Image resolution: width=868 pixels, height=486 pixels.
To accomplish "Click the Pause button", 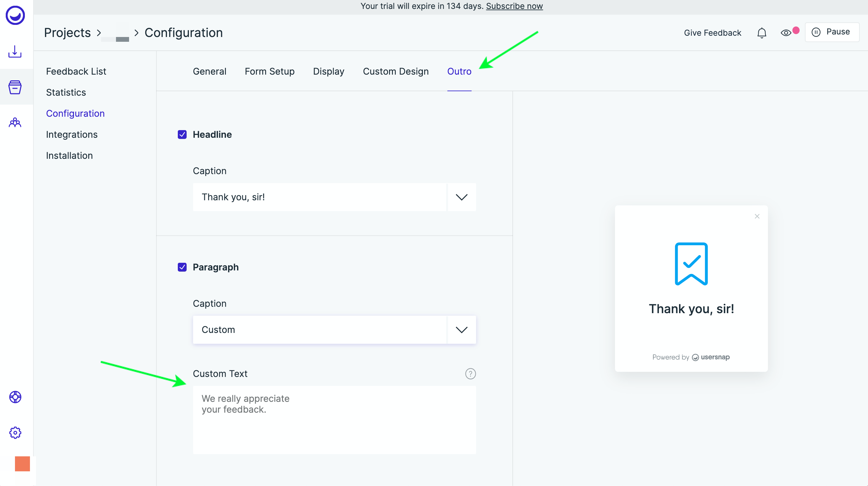I will pos(832,32).
